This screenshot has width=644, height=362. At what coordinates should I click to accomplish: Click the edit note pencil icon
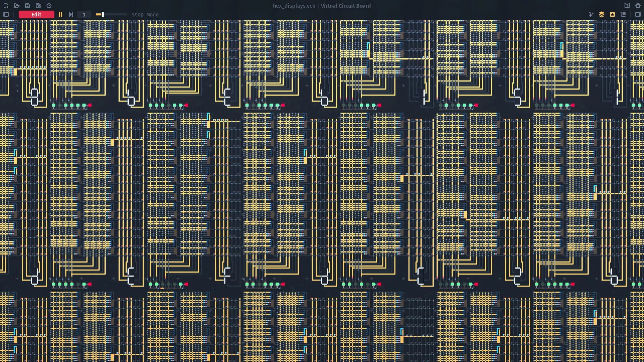point(38,6)
